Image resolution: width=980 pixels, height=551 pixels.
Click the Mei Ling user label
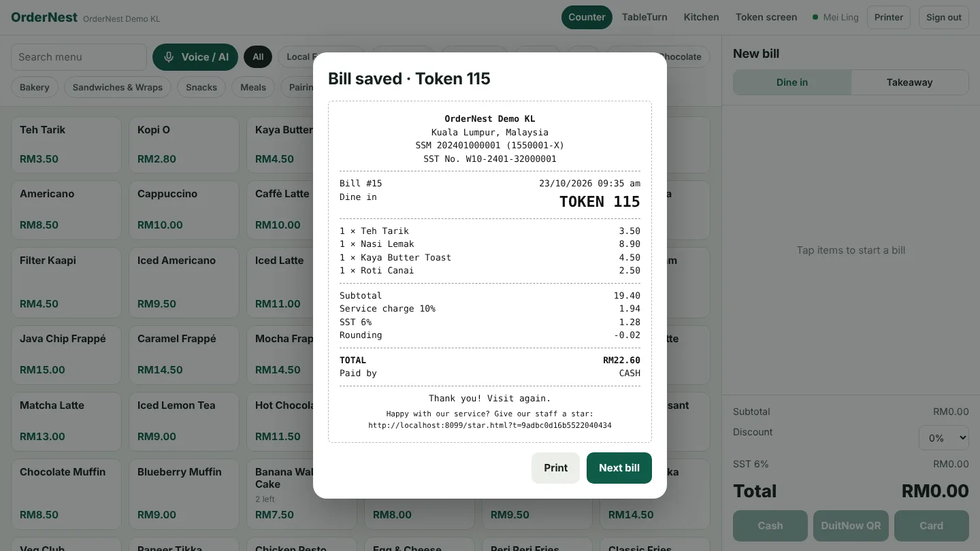[841, 18]
